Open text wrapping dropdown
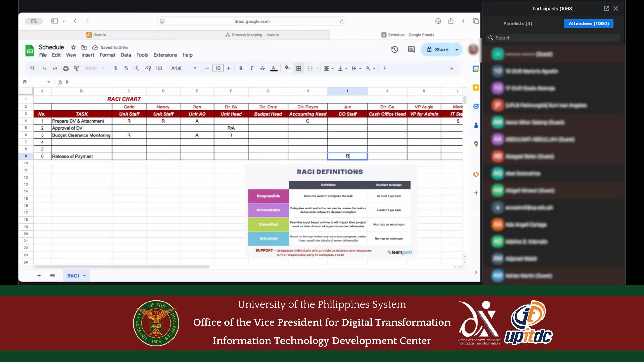This screenshot has width=644, height=362. (356, 68)
